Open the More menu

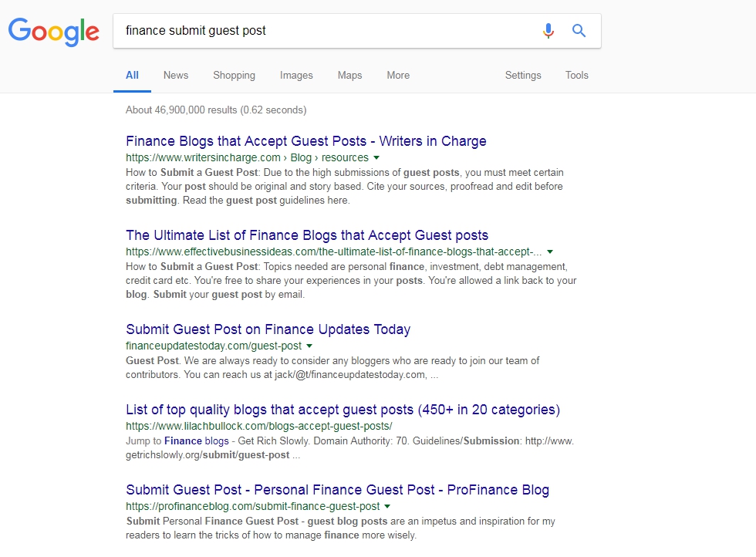(x=398, y=76)
